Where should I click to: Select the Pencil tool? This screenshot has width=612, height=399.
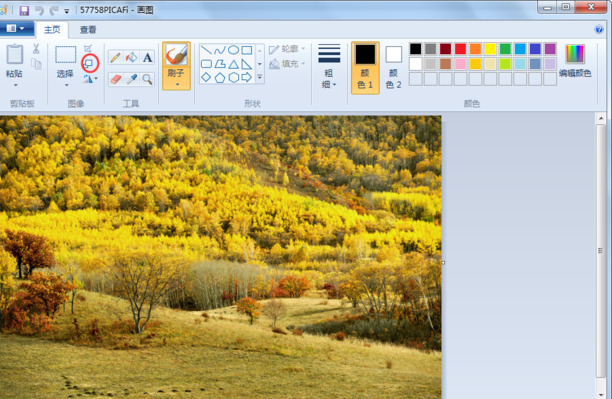[x=116, y=57]
